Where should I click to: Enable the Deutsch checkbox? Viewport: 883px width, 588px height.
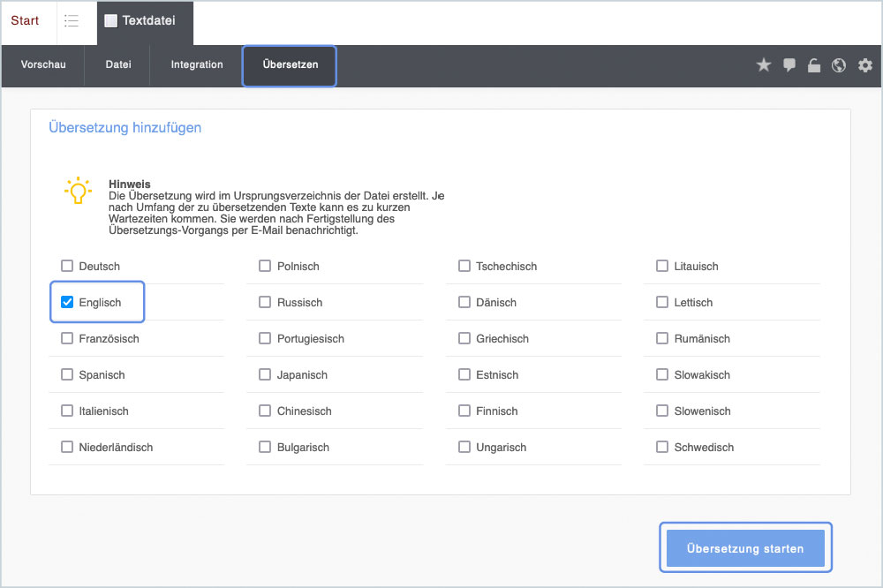click(67, 267)
